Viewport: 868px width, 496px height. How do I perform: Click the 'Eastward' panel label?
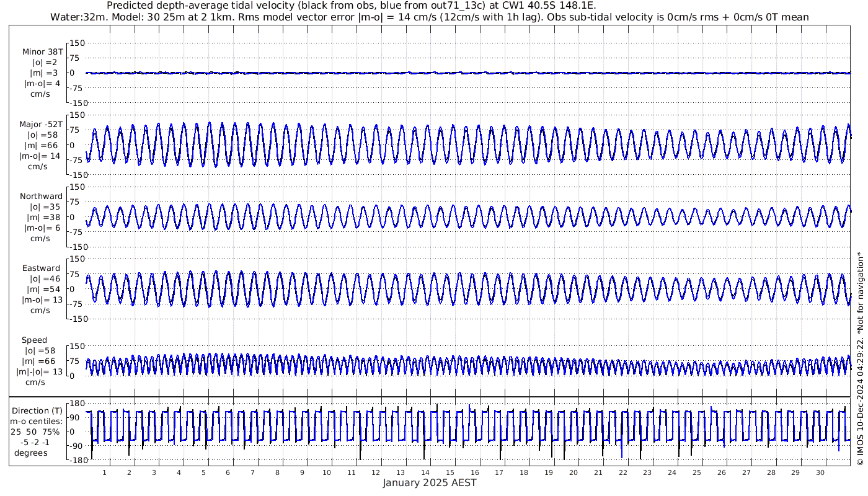pyautogui.click(x=42, y=269)
